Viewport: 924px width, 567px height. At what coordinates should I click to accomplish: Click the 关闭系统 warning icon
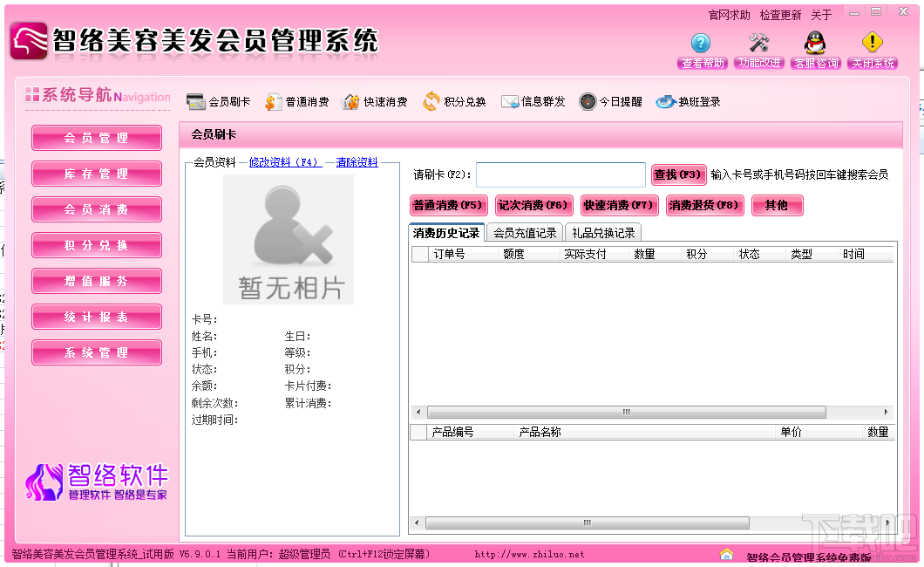tap(873, 43)
